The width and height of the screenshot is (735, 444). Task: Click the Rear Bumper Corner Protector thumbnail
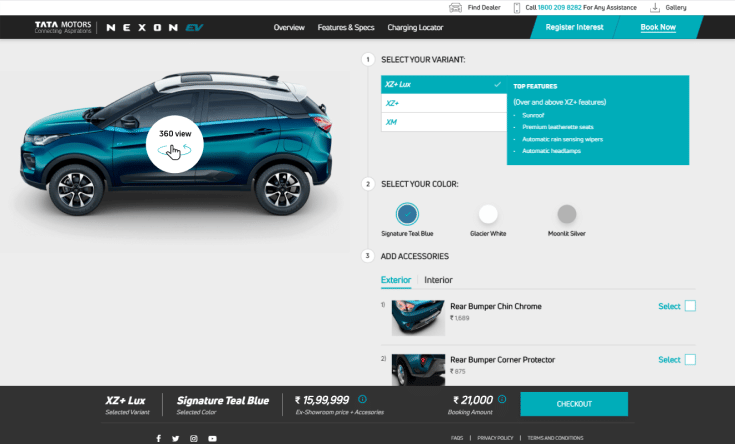[418, 370]
